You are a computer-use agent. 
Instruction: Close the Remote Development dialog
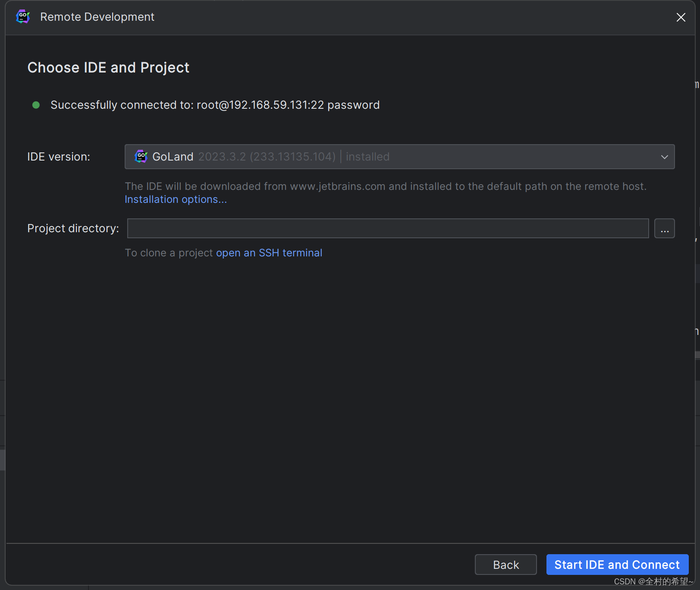click(681, 17)
